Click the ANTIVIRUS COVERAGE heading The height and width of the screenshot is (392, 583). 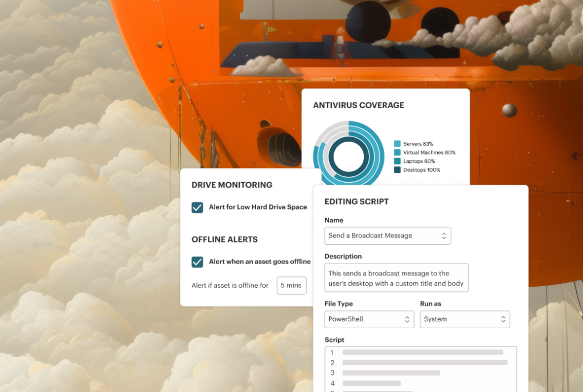click(359, 105)
